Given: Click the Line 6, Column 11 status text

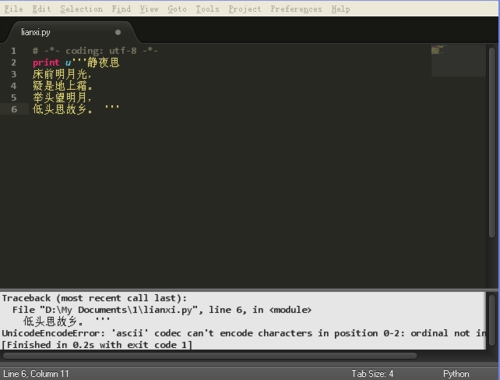Looking at the screenshot, I should pos(36,374).
